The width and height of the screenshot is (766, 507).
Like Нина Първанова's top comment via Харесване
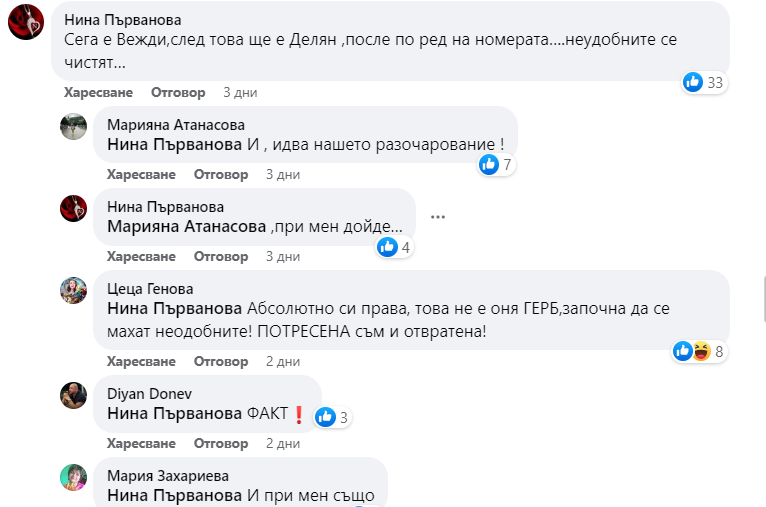[x=98, y=92]
